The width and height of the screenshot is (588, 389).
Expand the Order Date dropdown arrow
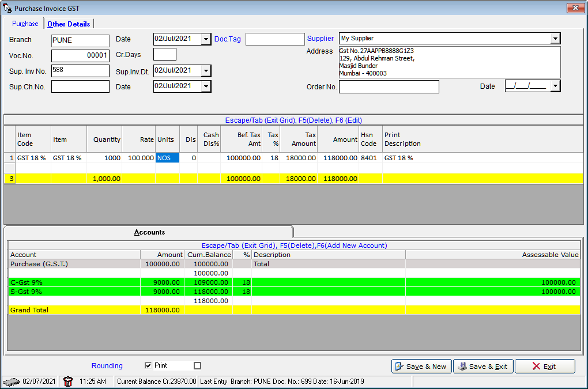(x=555, y=86)
